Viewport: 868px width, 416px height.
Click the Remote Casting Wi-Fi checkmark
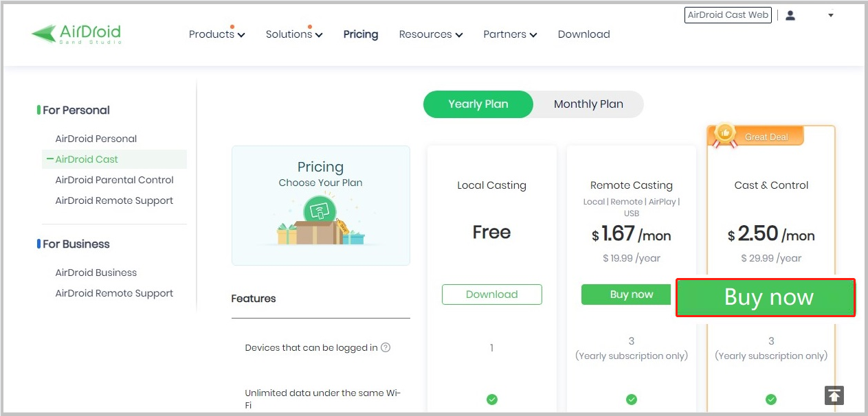tap(632, 400)
